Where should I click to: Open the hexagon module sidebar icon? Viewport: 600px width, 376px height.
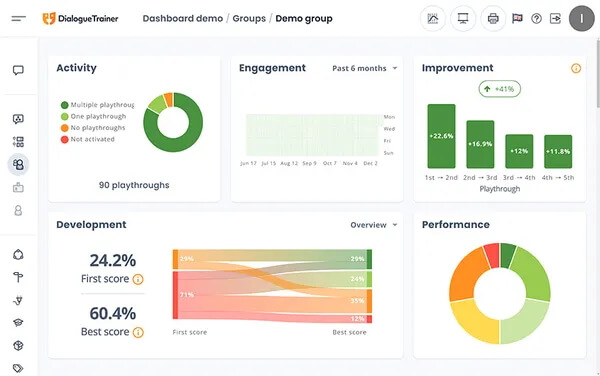coord(18,255)
